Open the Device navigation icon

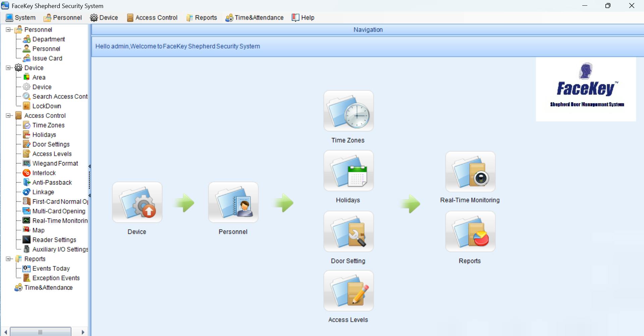point(137,202)
